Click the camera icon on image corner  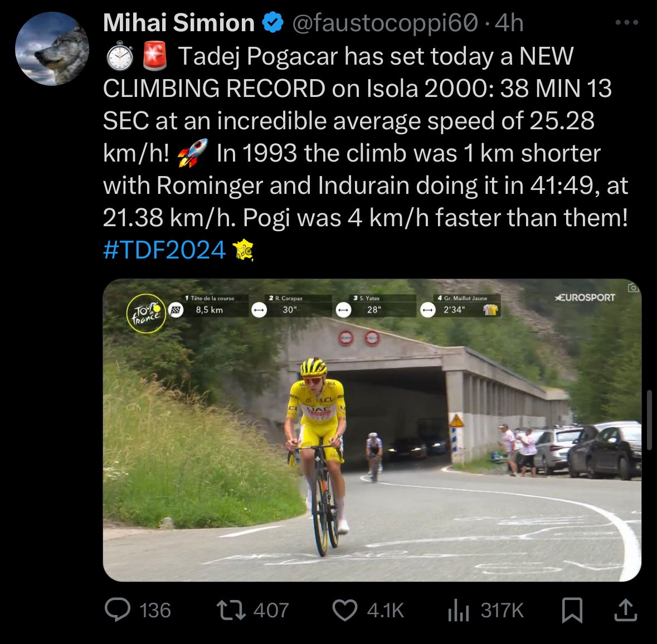pos(632,288)
